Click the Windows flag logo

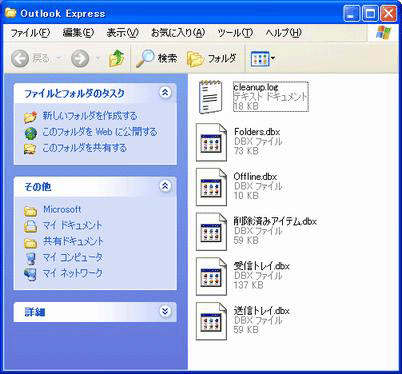[383, 33]
